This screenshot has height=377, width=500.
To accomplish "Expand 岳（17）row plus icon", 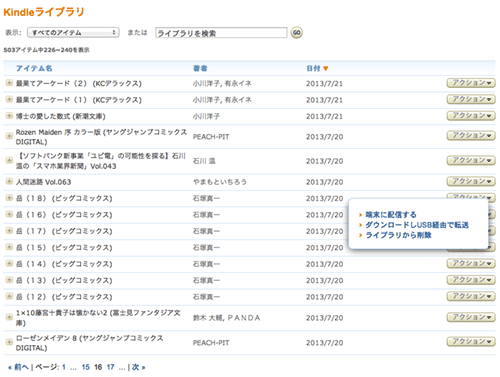I will (x=9, y=231).
